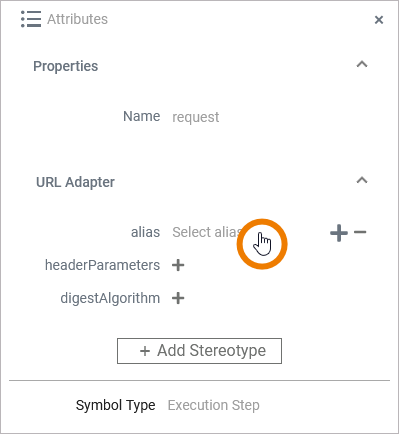Click the digestAlgorithm label

[110, 298]
